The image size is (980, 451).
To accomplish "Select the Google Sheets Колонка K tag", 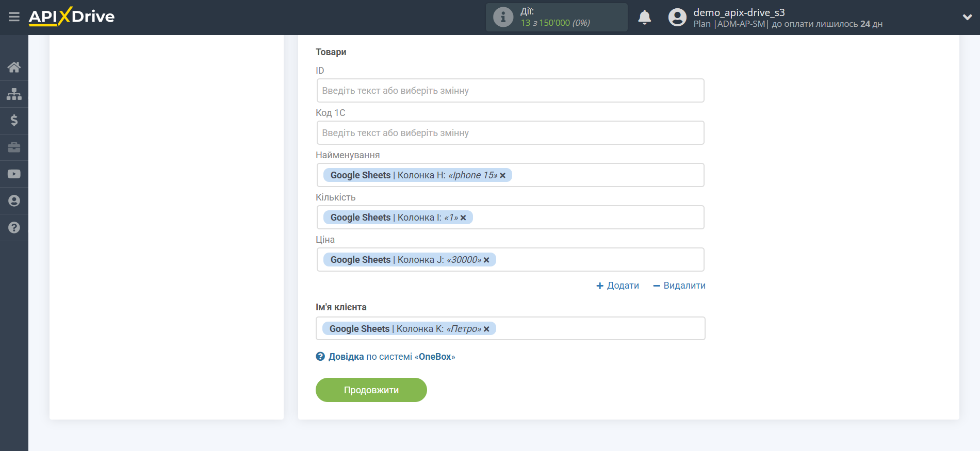I will (409, 329).
